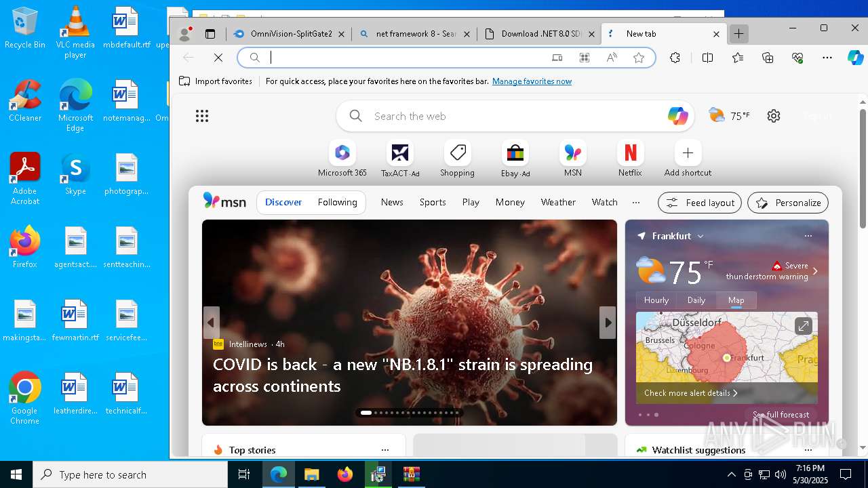The width and height of the screenshot is (868, 488).
Task: Open the Tab actions menu icon
Action: (x=210, y=34)
